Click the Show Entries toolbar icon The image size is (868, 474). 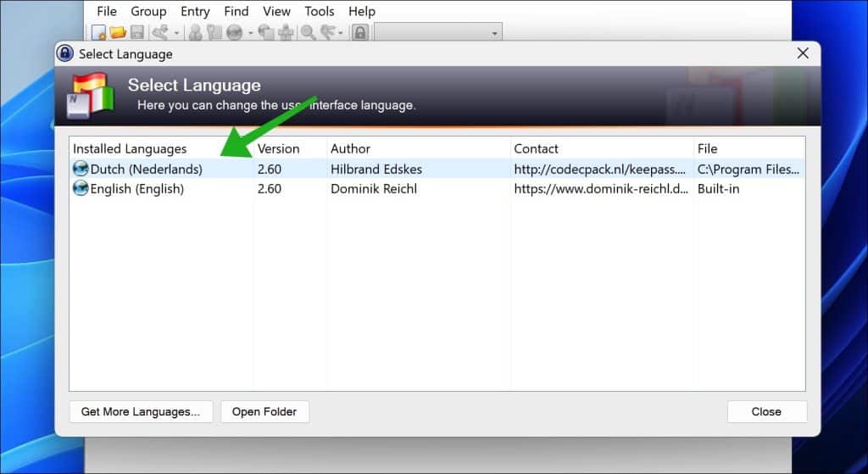328,33
